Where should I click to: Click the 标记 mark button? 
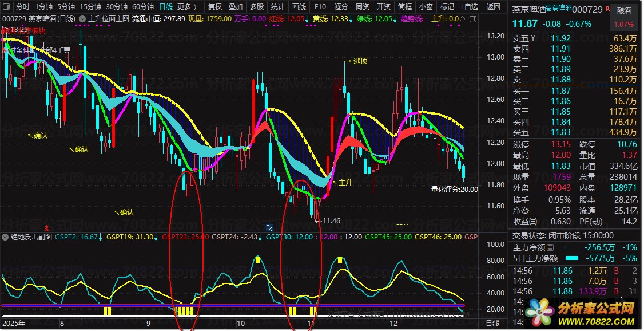tap(447, 6)
